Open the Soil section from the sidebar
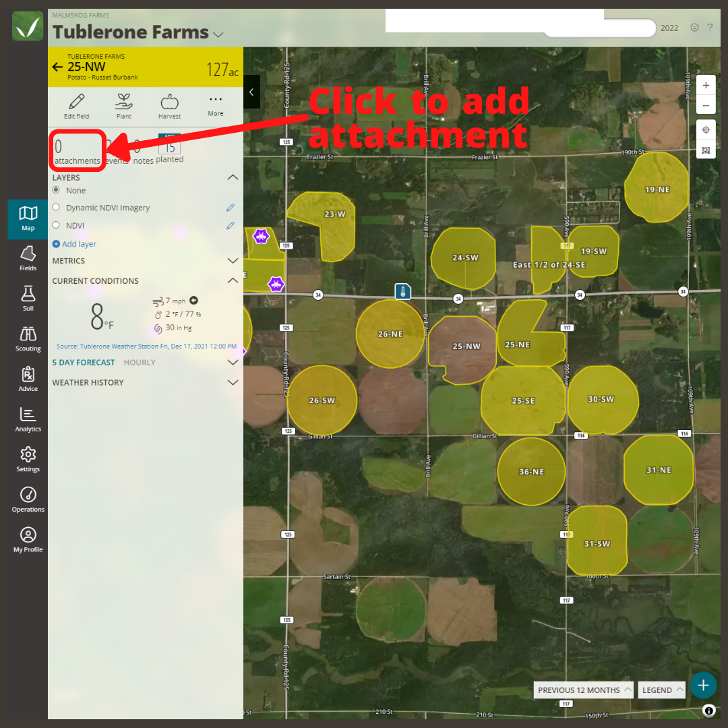Viewport: 728px width, 728px height. (x=28, y=298)
